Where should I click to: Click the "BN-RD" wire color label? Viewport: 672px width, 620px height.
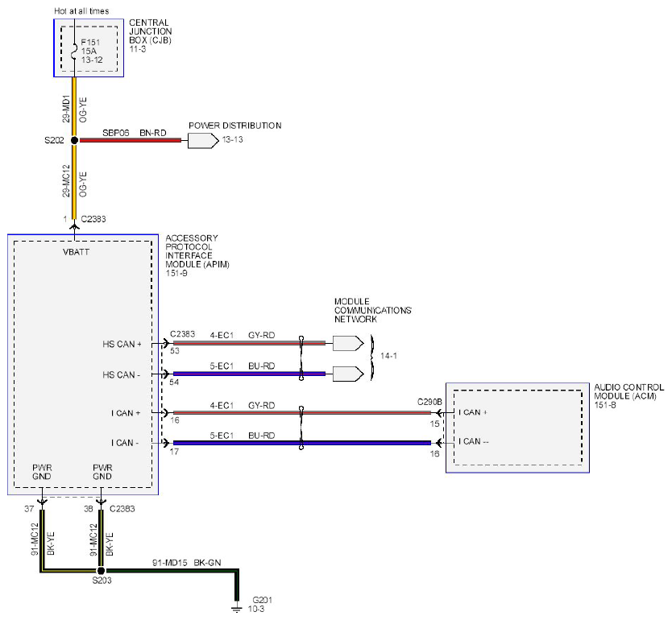tap(153, 133)
